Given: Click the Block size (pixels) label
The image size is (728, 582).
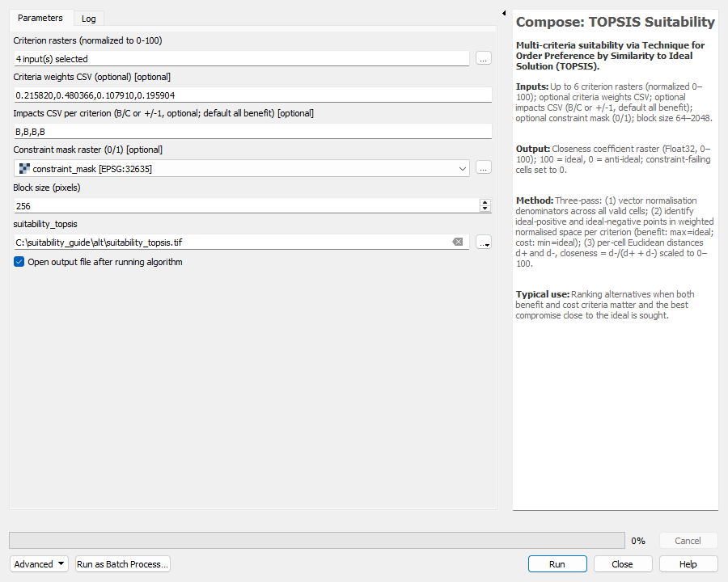Looking at the screenshot, I should 47,188.
